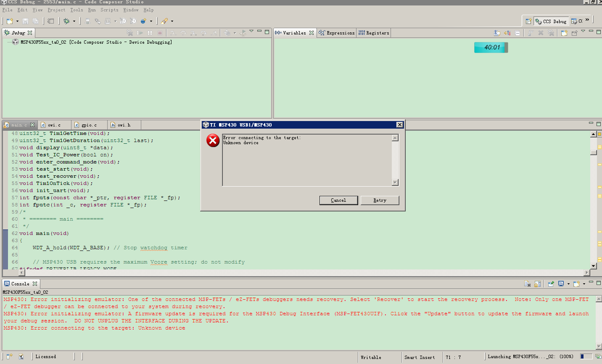The image size is (602, 364).
Task: Close the TI MSP430 USB1 error dialog
Action: click(x=400, y=125)
